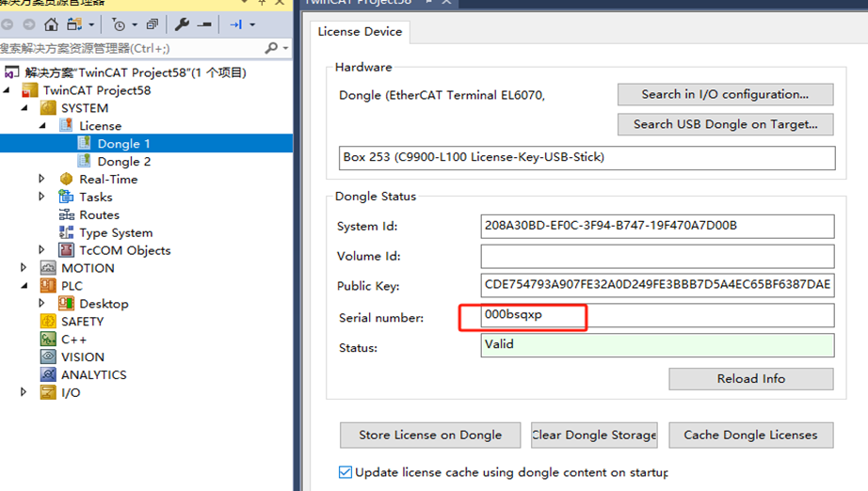This screenshot has height=491, width=868.
Task: Click the TcCOM Objects node icon
Action: click(66, 250)
